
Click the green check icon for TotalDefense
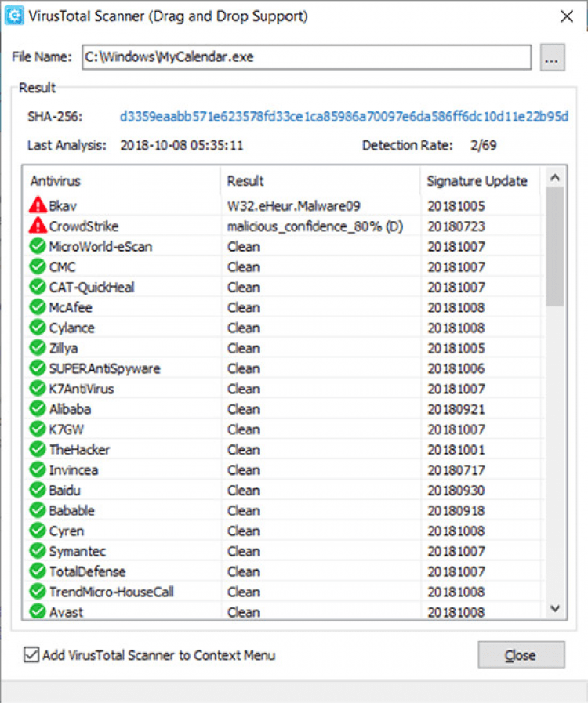[x=38, y=571]
